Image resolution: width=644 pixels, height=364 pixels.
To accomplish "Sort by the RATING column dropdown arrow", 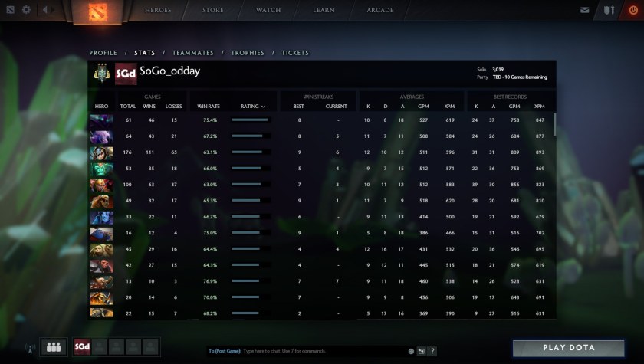I will pos(263,107).
